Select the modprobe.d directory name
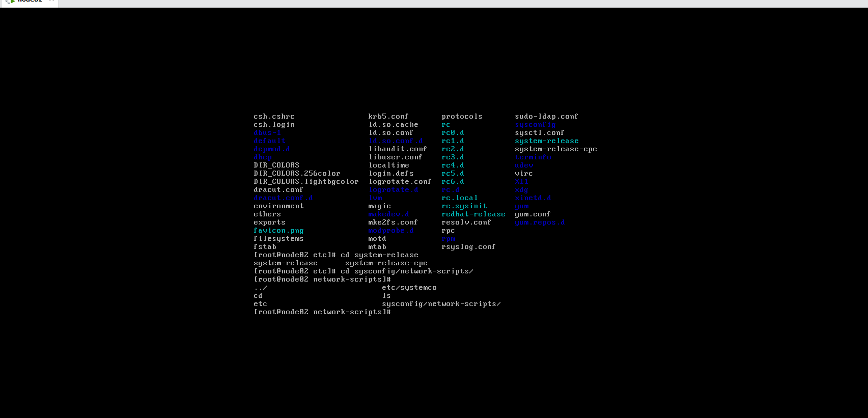The width and height of the screenshot is (868, 418). pyautogui.click(x=391, y=231)
